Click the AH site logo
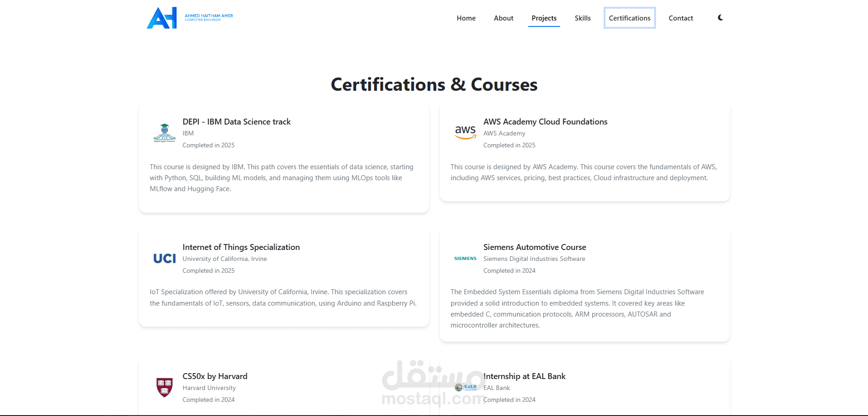 click(162, 18)
